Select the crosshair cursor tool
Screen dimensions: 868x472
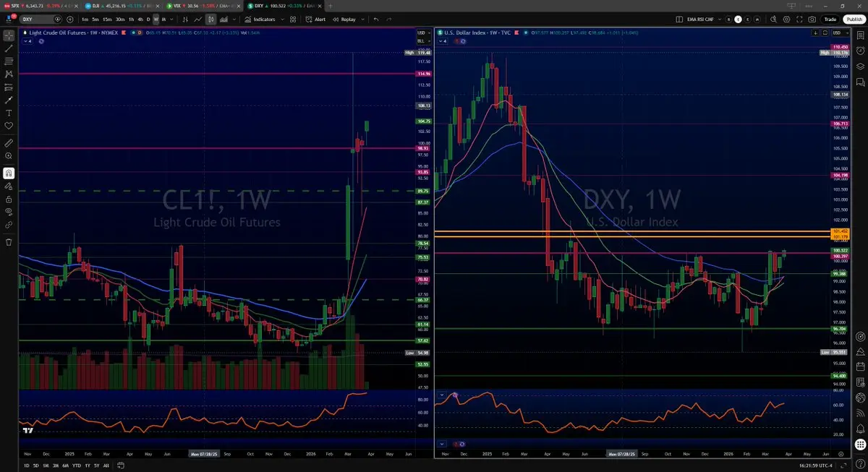[x=9, y=35]
